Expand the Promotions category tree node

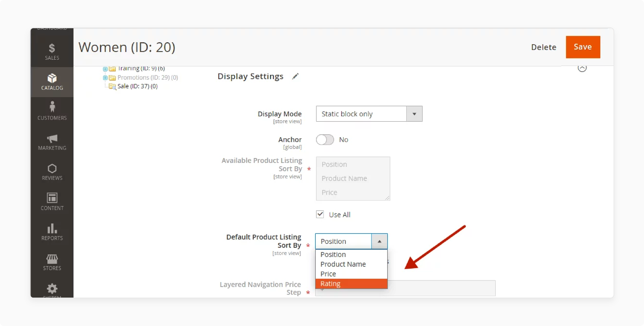[105, 78]
